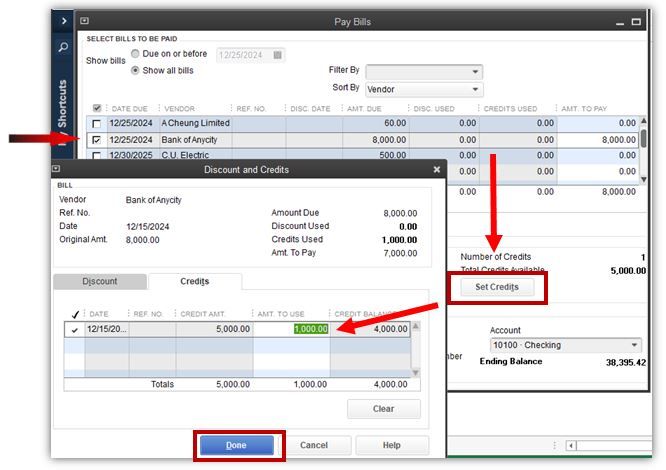Sort by the DATE DUE column header
666x470 pixels.
(129, 109)
